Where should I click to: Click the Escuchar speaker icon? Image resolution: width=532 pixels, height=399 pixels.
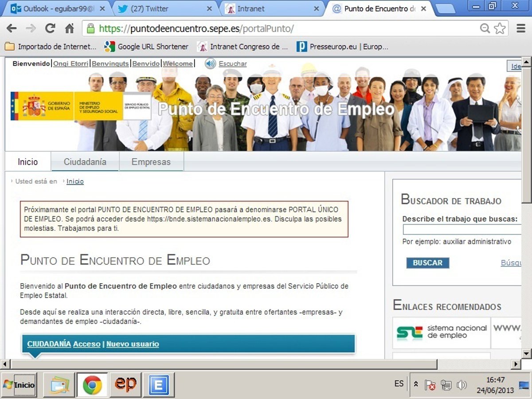tap(210, 64)
